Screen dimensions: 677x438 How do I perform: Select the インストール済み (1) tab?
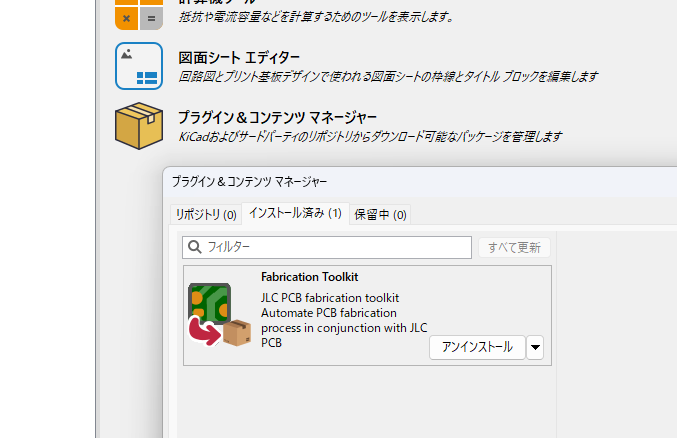295,213
